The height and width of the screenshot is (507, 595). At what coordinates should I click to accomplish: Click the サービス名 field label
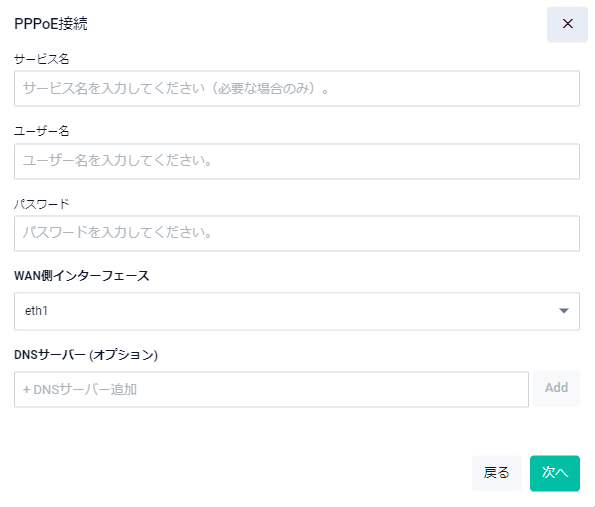[x=42, y=59]
